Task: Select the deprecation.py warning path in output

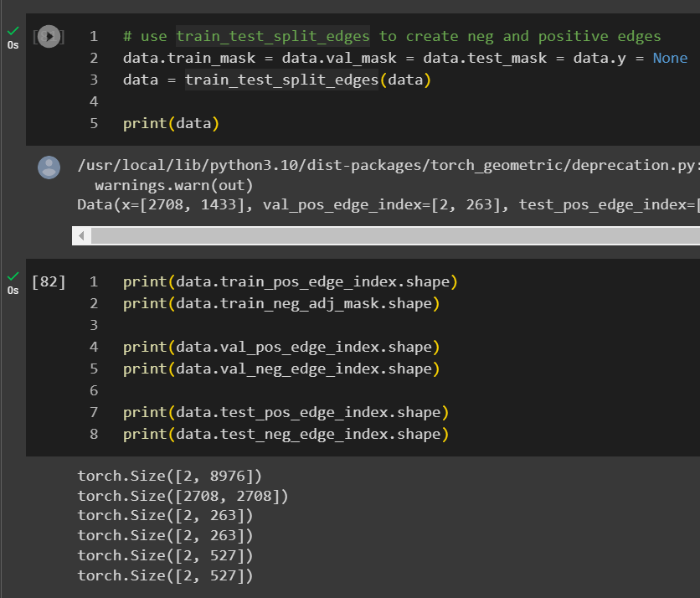Action: pyautogui.click(x=385, y=166)
